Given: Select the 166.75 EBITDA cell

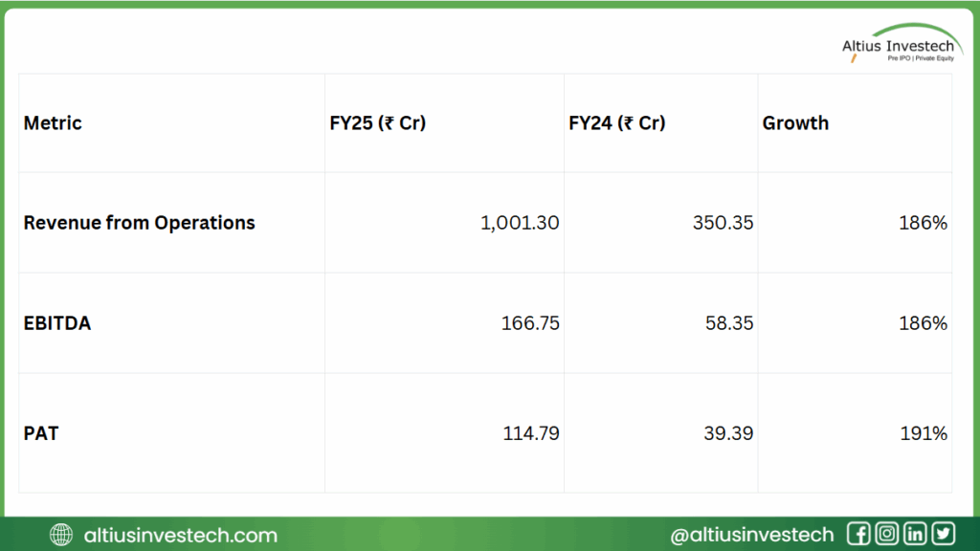Looking at the screenshot, I should tap(530, 323).
